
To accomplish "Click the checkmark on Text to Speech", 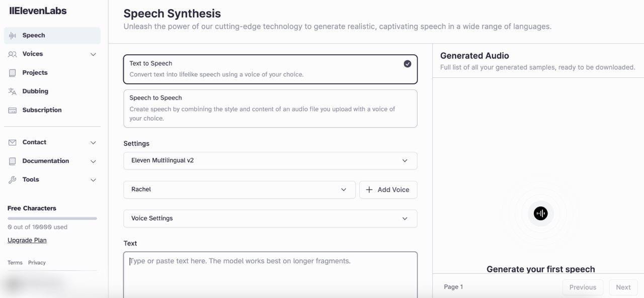I will (408, 64).
